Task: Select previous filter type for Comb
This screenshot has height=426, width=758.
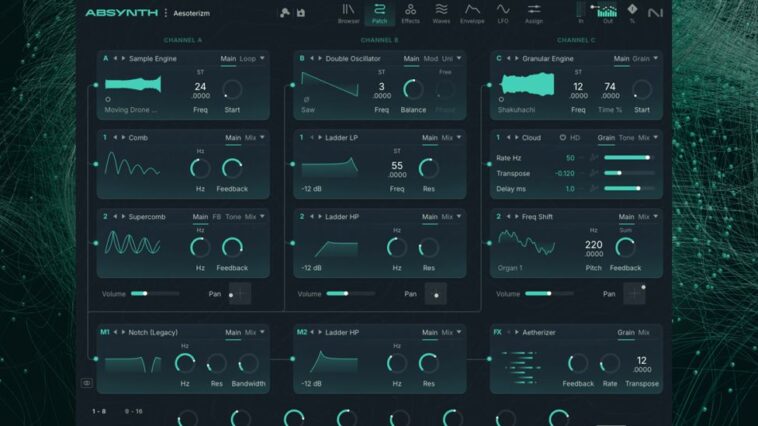Action: click(x=115, y=138)
